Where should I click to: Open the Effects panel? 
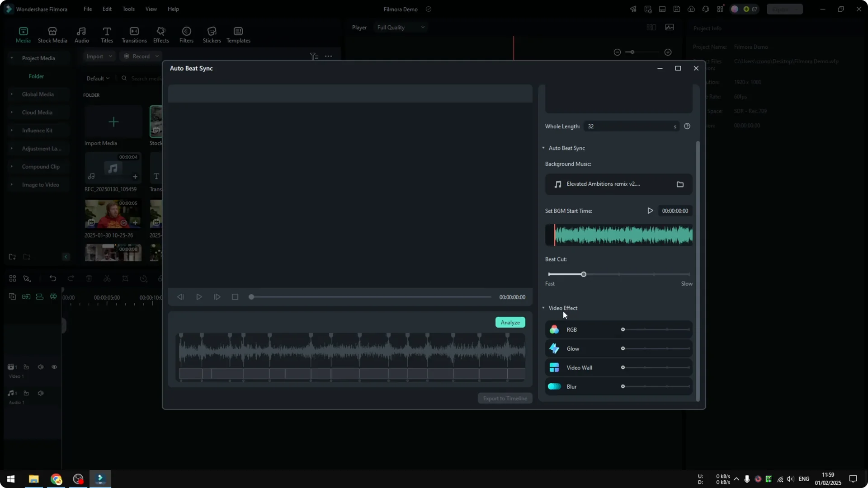click(161, 34)
